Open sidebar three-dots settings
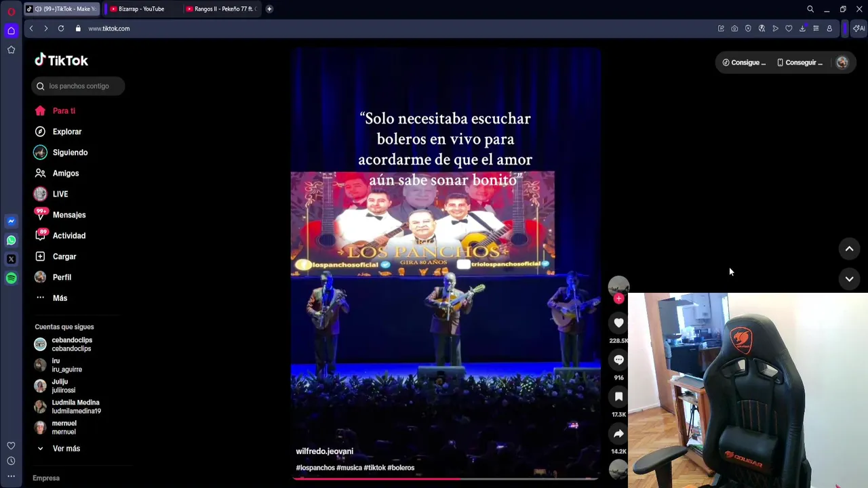 pyautogui.click(x=11, y=476)
